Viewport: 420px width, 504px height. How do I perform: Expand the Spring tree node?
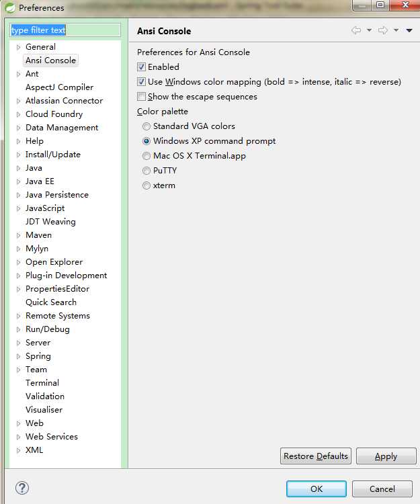coord(18,356)
